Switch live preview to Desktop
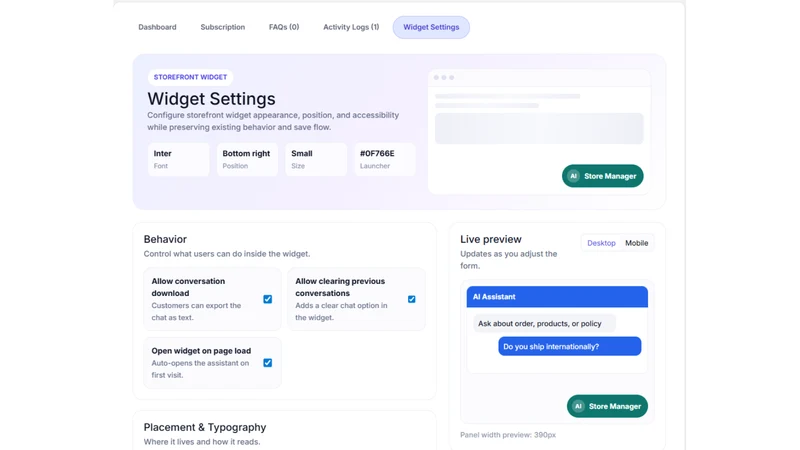This screenshot has height=450, width=800. (601, 243)
